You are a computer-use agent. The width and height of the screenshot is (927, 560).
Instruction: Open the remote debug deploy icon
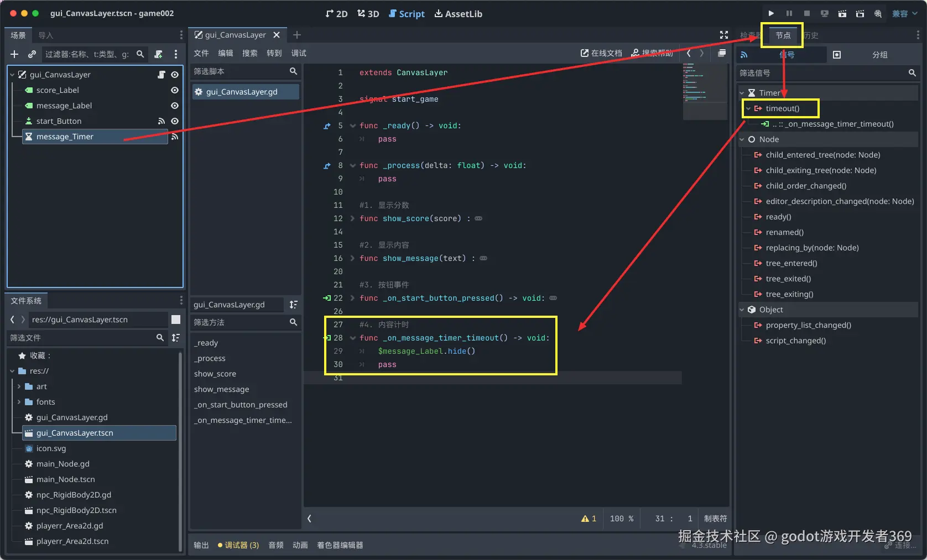(x=825, y=13)
